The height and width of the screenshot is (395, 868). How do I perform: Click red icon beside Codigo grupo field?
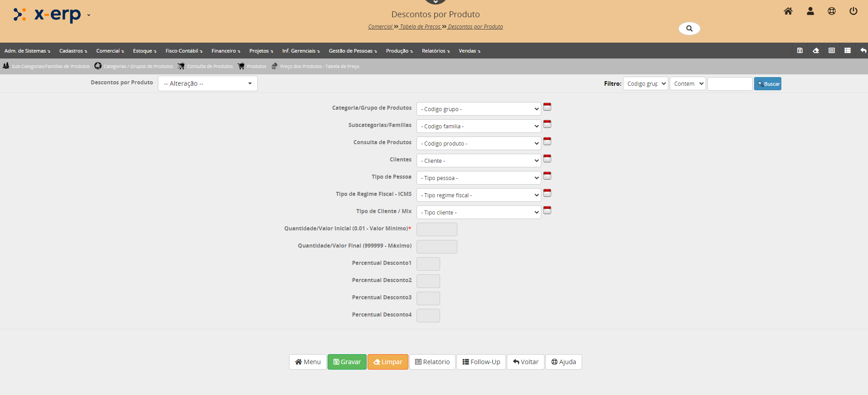tap(547, 107)
